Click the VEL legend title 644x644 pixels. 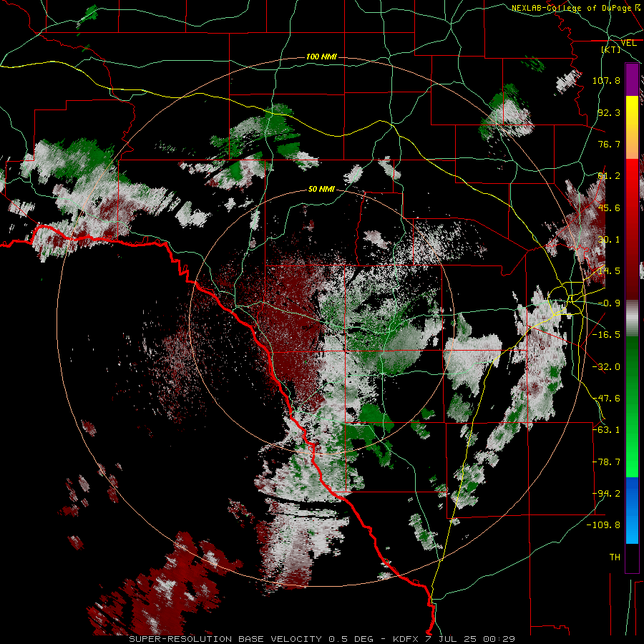[628, 43]
